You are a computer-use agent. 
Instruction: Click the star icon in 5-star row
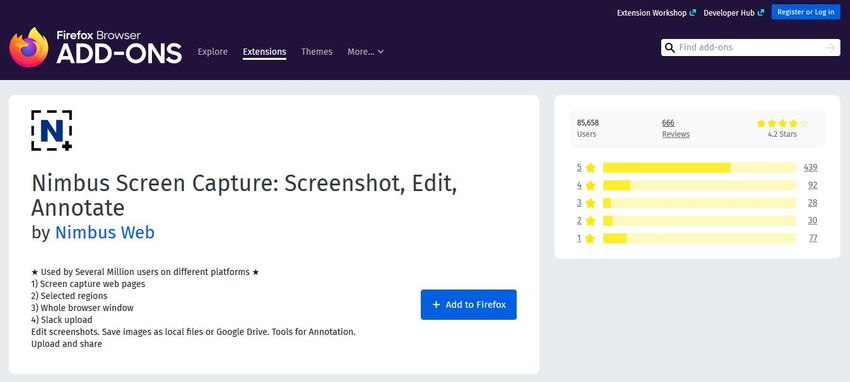click(x=590, y=167)
